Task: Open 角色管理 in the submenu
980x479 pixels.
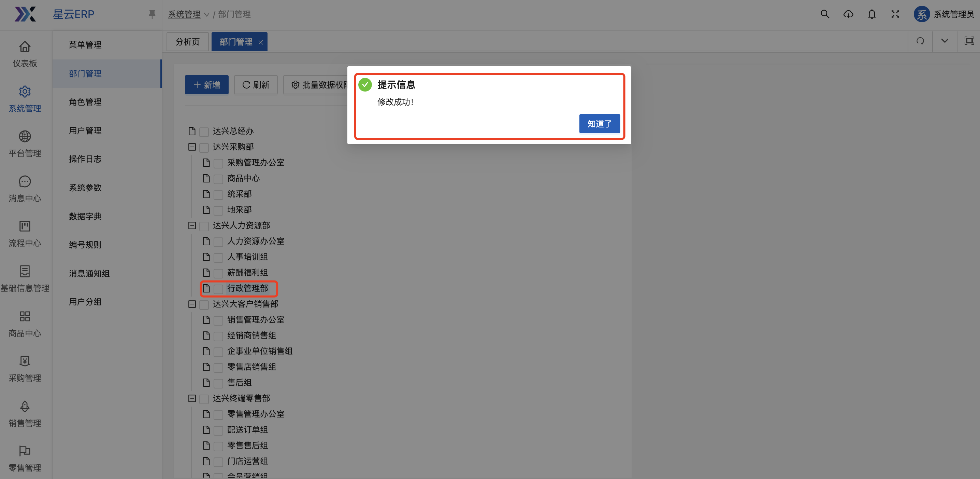Action: point(85,102)
